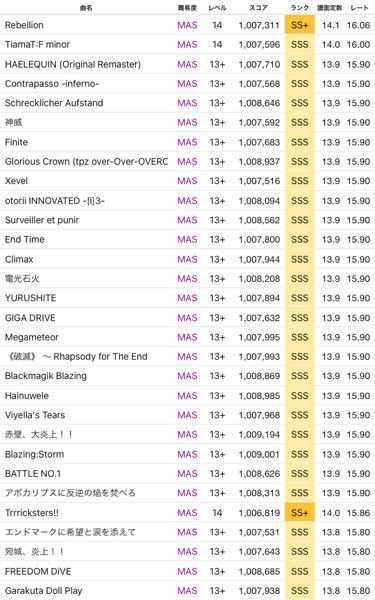Viewport: 375px width, 600px height.
Task: Select the 曲名 column header
Action: click(86, 8)
